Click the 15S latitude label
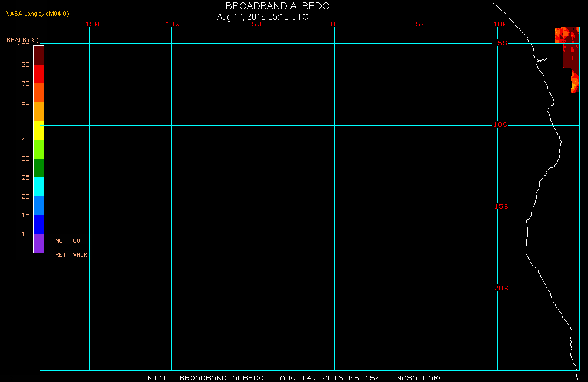Viewport: 588px width, 382px height. pyautogui.click(x=502, y=206)
